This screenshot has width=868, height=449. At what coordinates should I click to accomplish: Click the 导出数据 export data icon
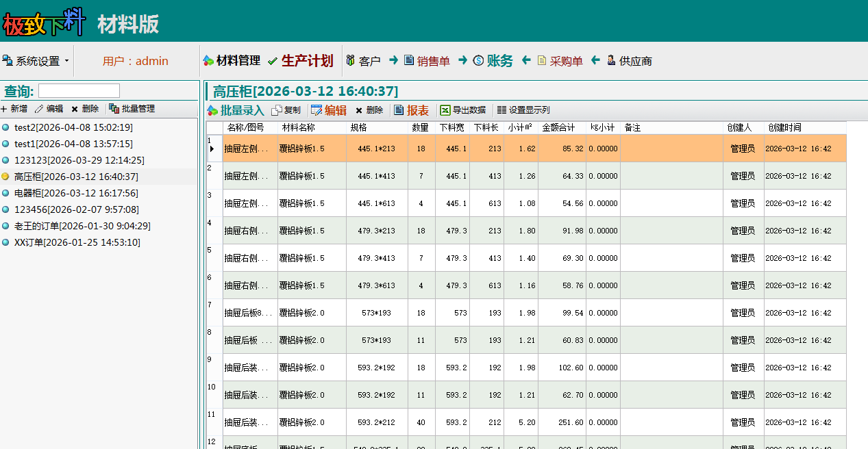pyautogui.click(x=445, y=110)
